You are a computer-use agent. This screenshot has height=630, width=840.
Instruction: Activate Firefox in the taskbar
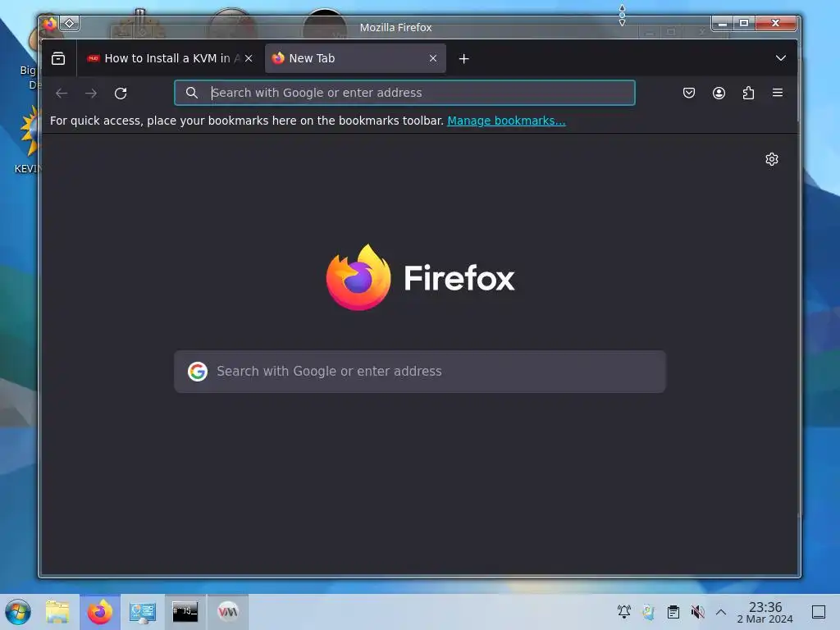tap(100, 612)
